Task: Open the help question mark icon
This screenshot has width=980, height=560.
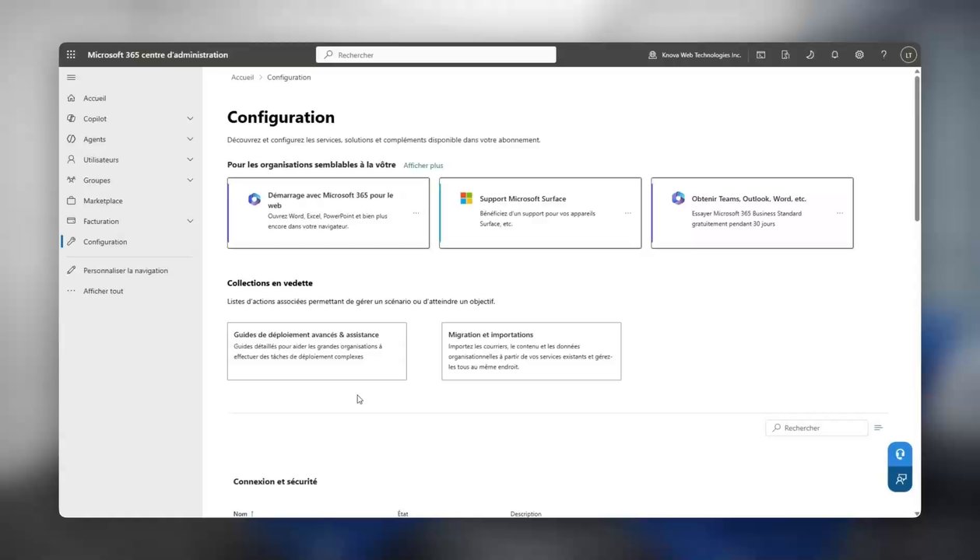Action: point(883,55)
